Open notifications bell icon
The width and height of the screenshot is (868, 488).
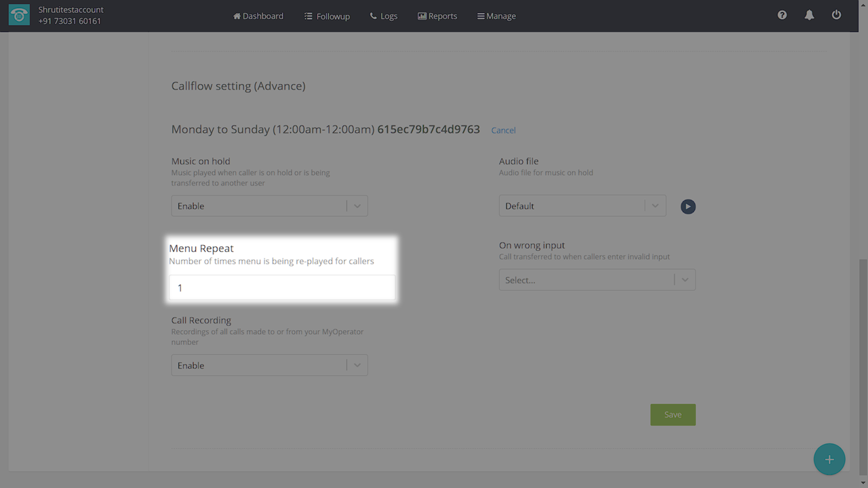click(809, 15)
